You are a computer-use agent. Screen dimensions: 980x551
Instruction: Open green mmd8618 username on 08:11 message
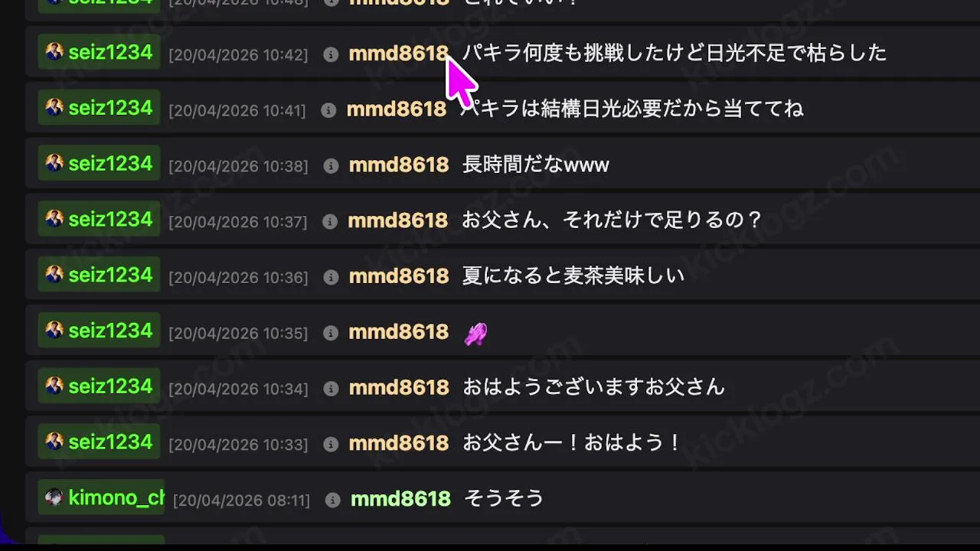coord(400,499)
